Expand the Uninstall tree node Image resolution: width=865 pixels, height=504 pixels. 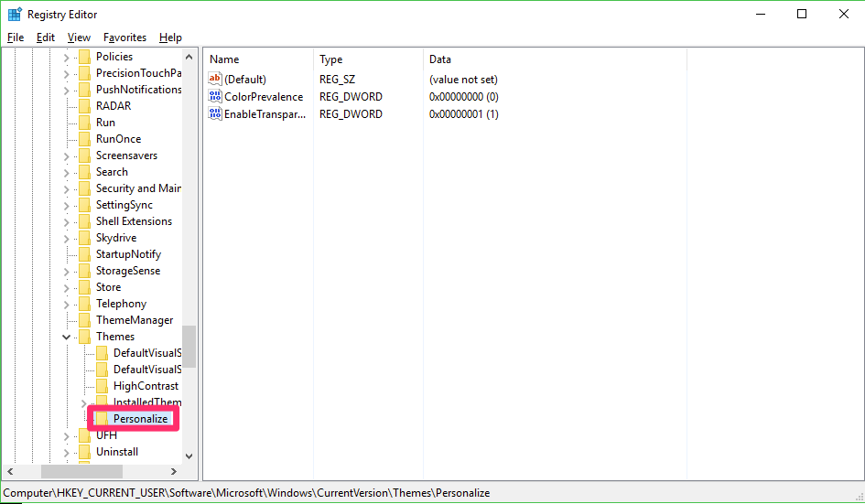pos(67,452)
